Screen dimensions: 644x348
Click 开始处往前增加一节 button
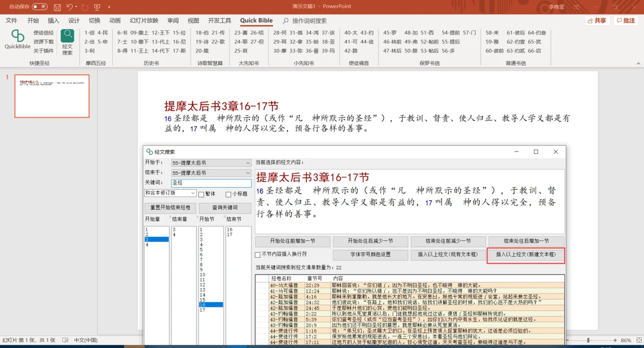click(292, 241)
